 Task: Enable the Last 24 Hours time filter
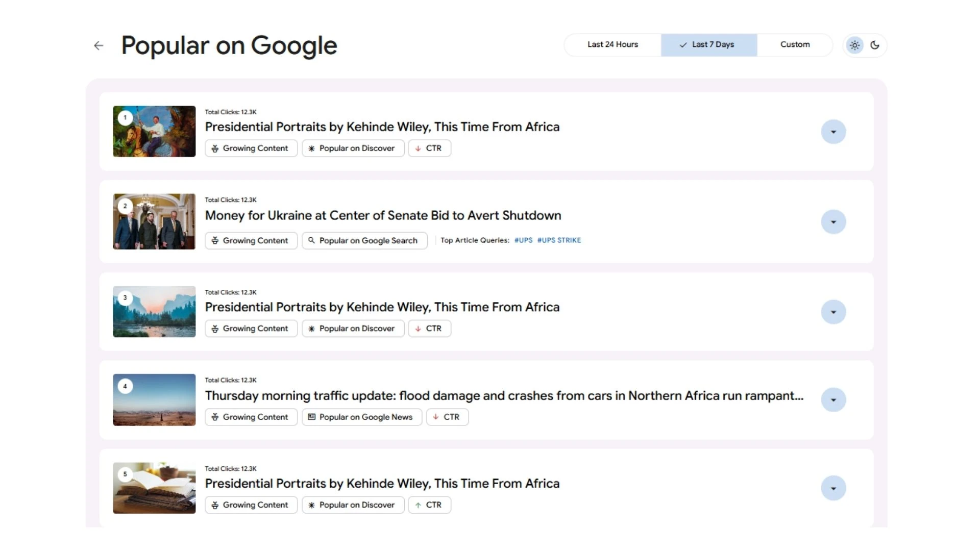click(612, 45)
